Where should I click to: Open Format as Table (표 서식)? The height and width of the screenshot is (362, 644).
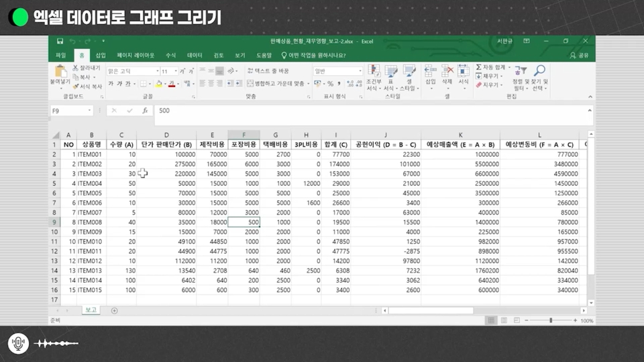pos(390,78)
